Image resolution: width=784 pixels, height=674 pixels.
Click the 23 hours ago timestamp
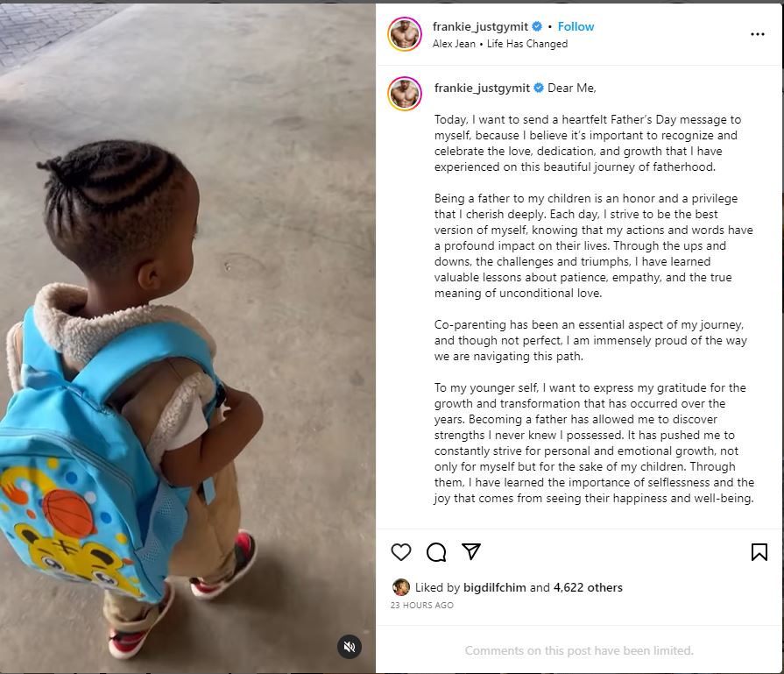[422, 606]
